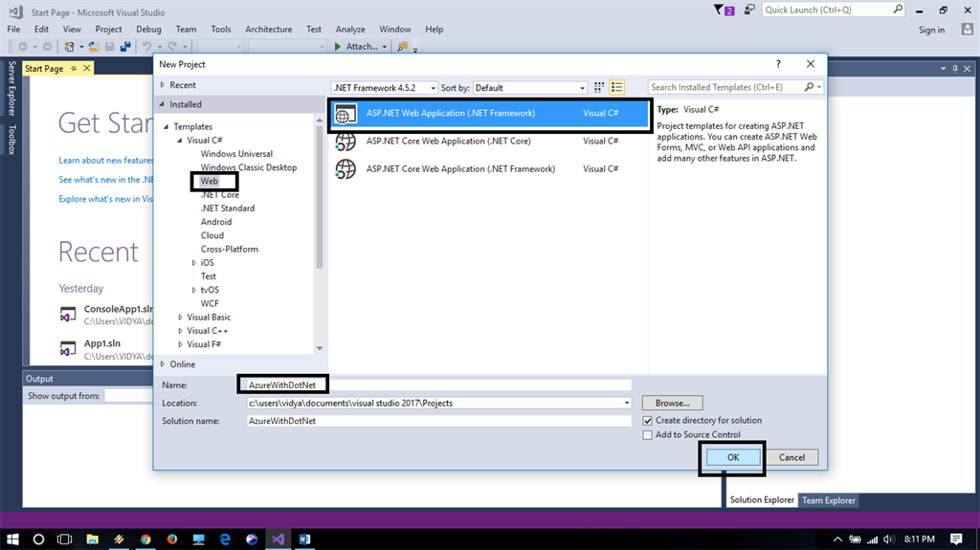
Task: Open Learn about new features link
Action: pyautogui.click(x=105, y=161)
